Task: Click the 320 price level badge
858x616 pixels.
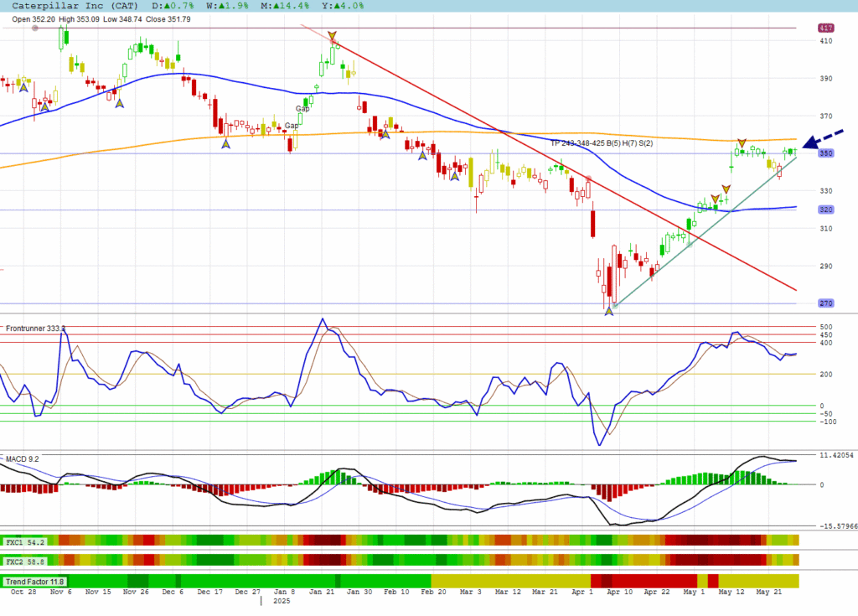Action: pos(825,210)
